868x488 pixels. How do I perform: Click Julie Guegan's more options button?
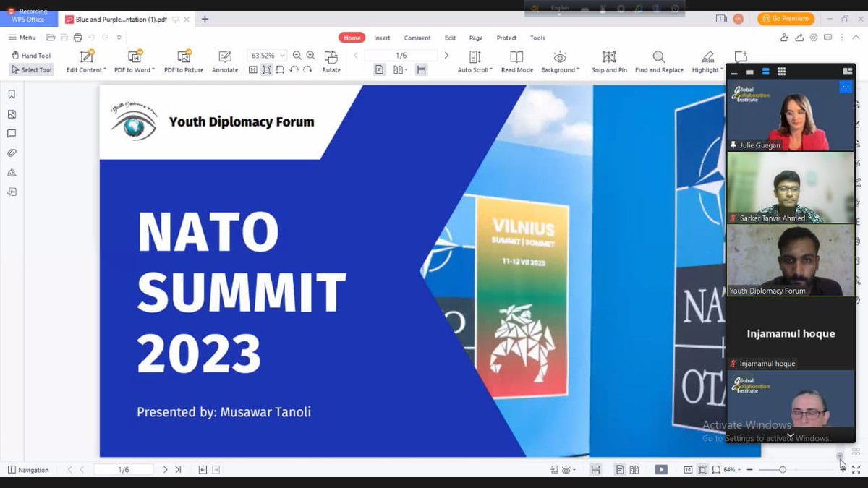845,87
